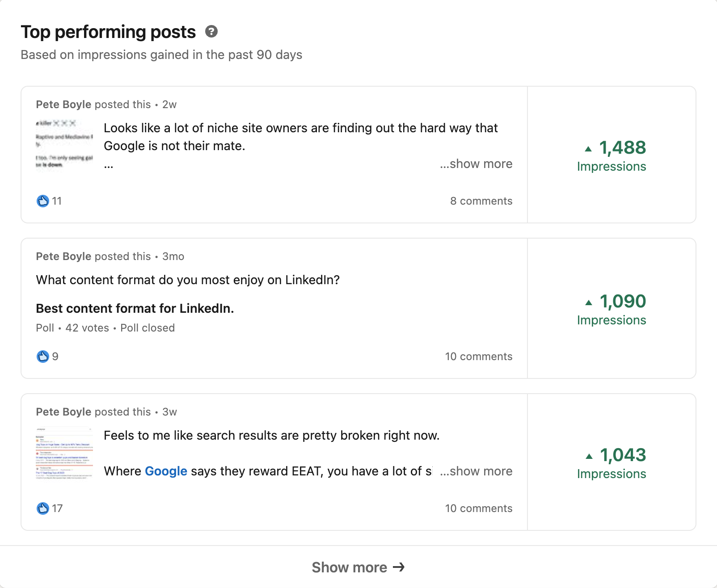
Task: Click the thumbnail image on the search results post
Action: click(63, 453)
